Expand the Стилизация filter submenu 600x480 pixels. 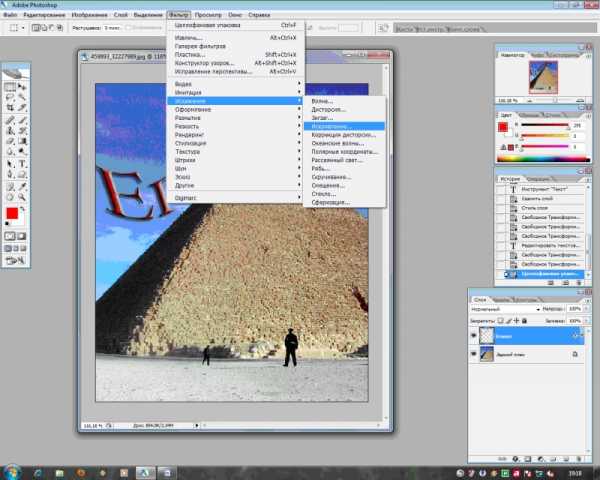(235, 143)
